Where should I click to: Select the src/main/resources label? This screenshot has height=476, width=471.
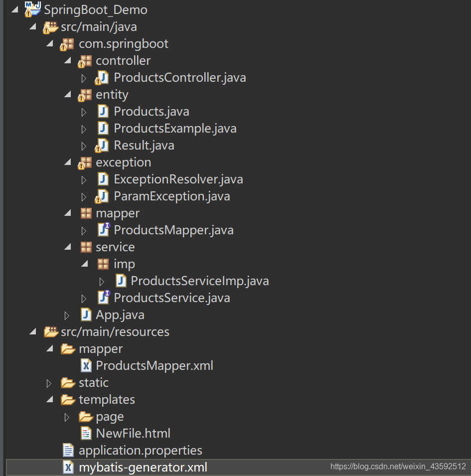[x=115, y=332]
